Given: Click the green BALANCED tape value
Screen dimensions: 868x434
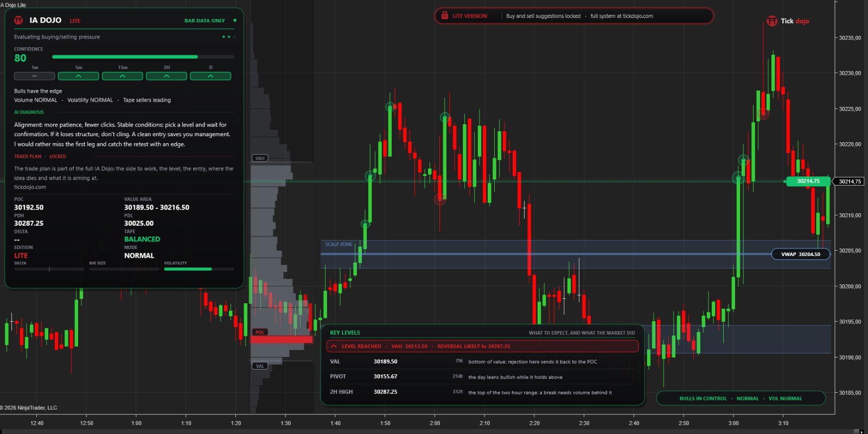Looking at the screenshot, I should (x=142, y=239).
